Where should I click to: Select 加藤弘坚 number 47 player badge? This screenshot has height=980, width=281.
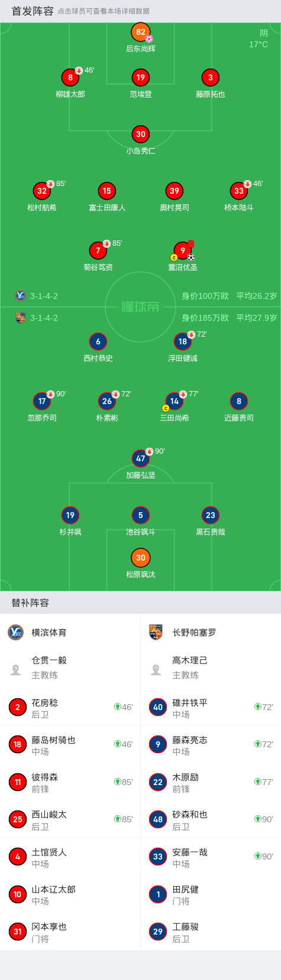click(141, 458)
